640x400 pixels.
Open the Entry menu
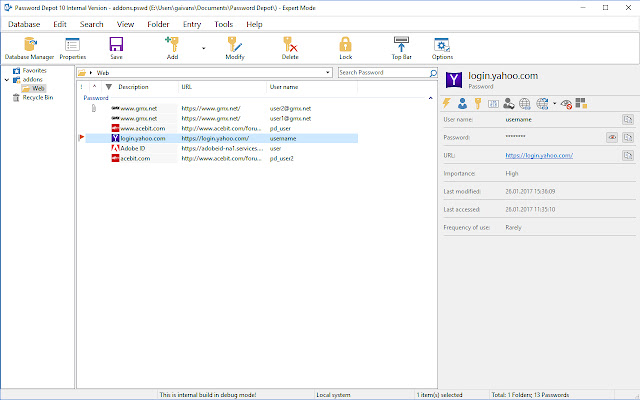tap(192, 24)
